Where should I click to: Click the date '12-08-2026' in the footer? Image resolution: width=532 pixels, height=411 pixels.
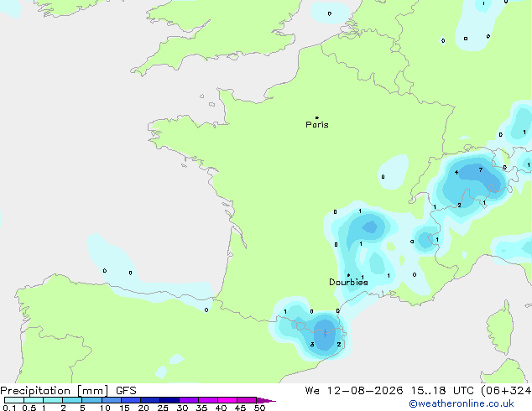click(x=365, y=391)
